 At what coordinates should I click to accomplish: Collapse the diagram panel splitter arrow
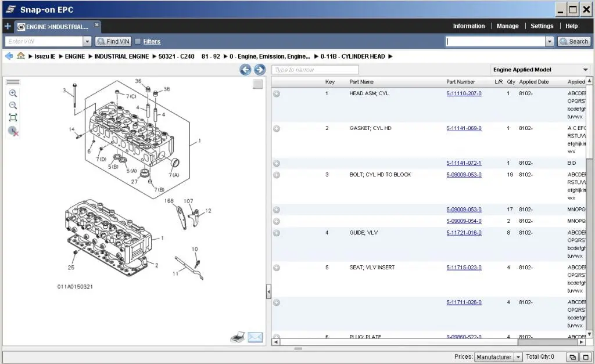coord(268,291)
